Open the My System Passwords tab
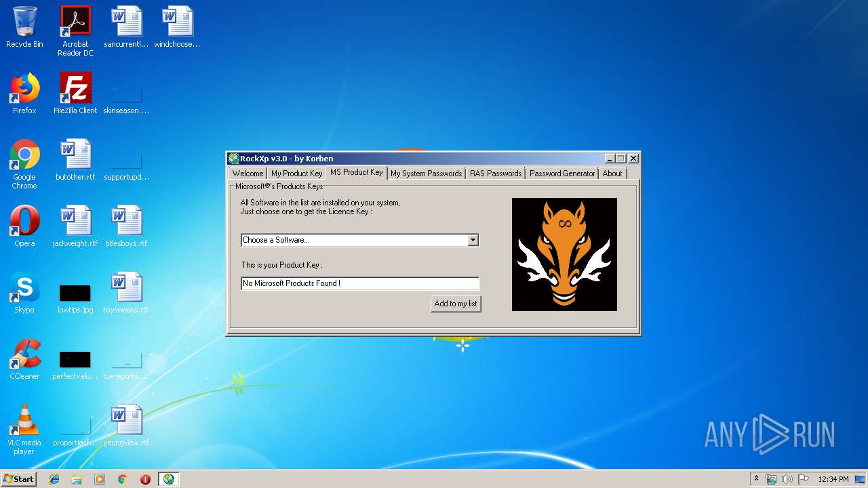The height and width of the screenshot is (488, 868). click(426, 174)
